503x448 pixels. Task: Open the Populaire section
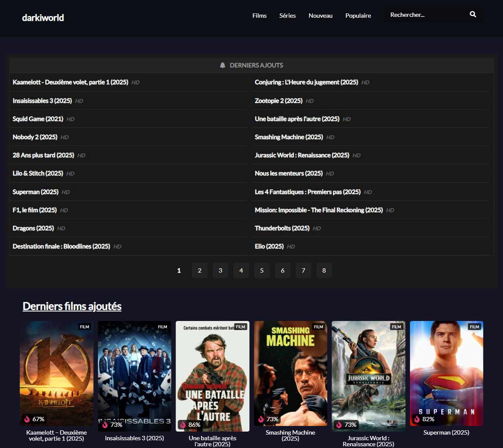pyautogui.click(x=358, y=16)
